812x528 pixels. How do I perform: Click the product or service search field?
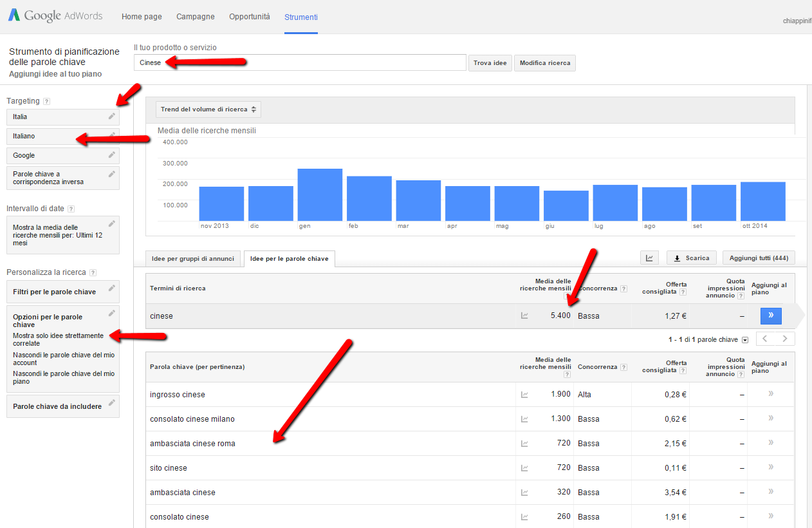[x=300, y=62]
